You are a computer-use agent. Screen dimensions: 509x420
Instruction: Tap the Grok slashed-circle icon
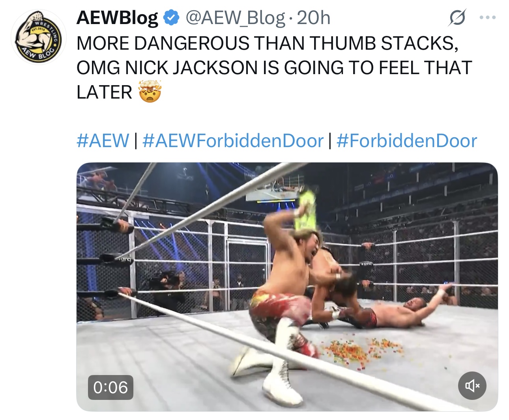click(457, 17)
